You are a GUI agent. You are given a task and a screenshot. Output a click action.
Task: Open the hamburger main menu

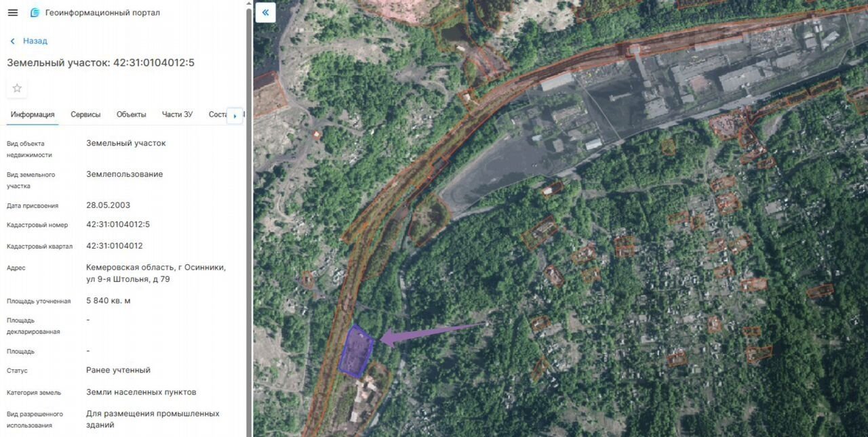click(x=13, y=13)
